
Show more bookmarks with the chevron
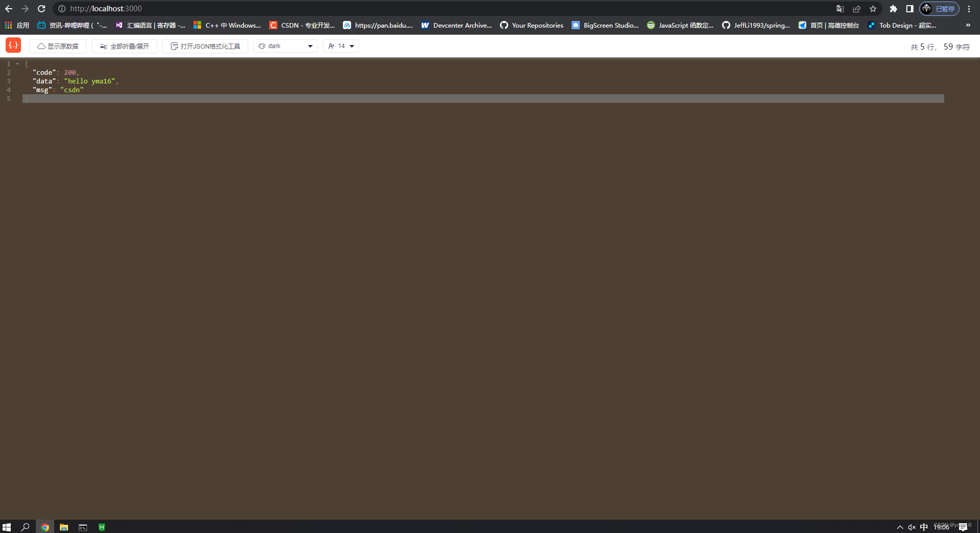(968, 25)
